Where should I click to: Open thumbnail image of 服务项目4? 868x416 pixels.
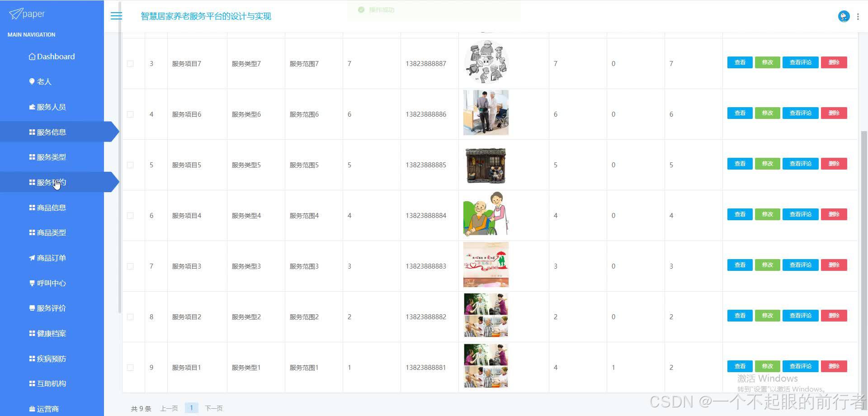tap(486, 214)
